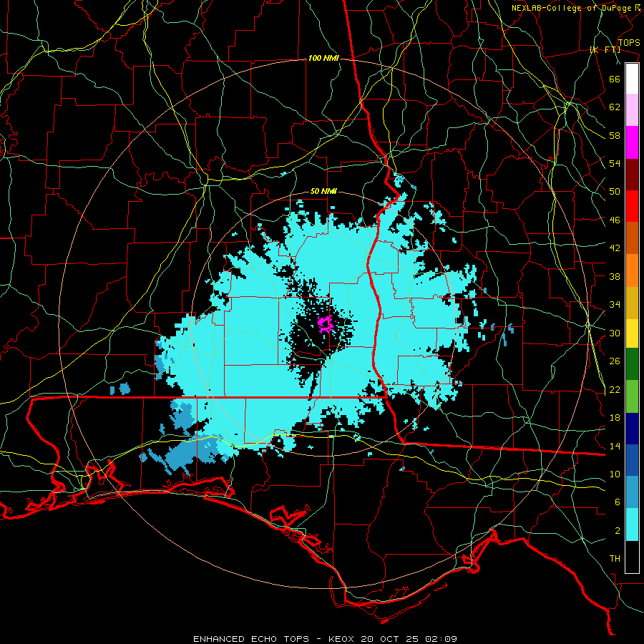Click the navy 22 kft legend swatch
This screenshot has height=644, width=644.
(632, 429)
